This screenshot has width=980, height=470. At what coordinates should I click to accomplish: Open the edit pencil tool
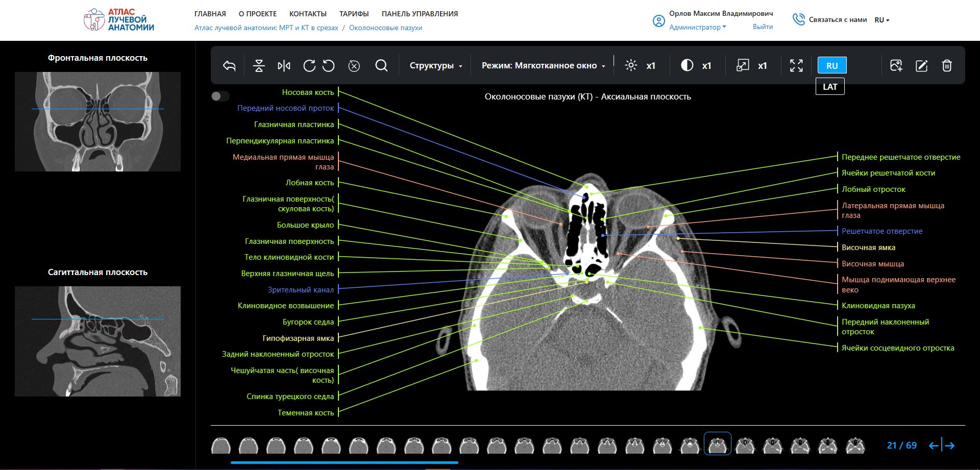(921, 66)
